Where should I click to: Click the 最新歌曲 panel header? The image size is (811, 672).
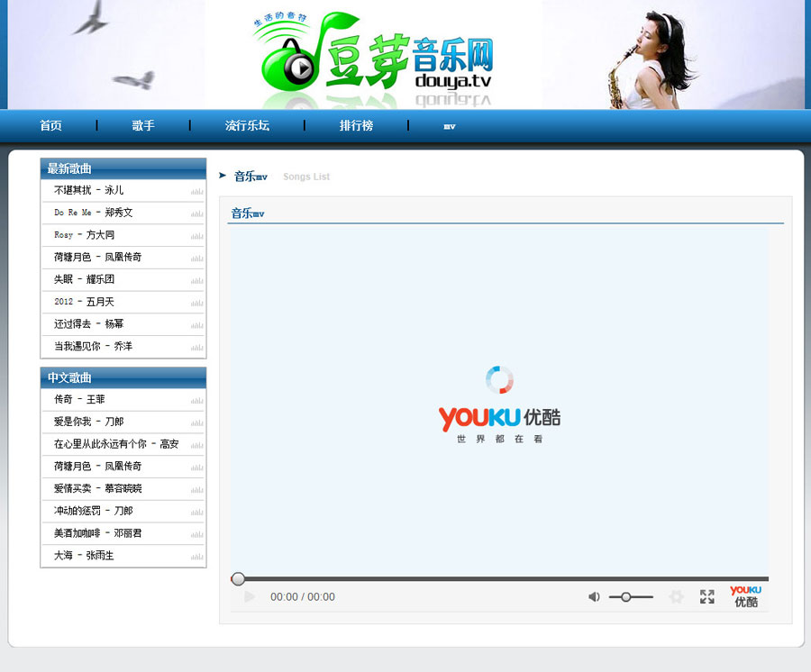pyautogui.click(x=123, y=168)
